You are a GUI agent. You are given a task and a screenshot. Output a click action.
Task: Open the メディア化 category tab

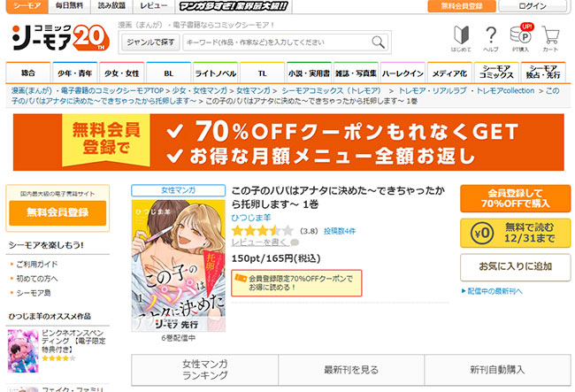tap(449, 73)
